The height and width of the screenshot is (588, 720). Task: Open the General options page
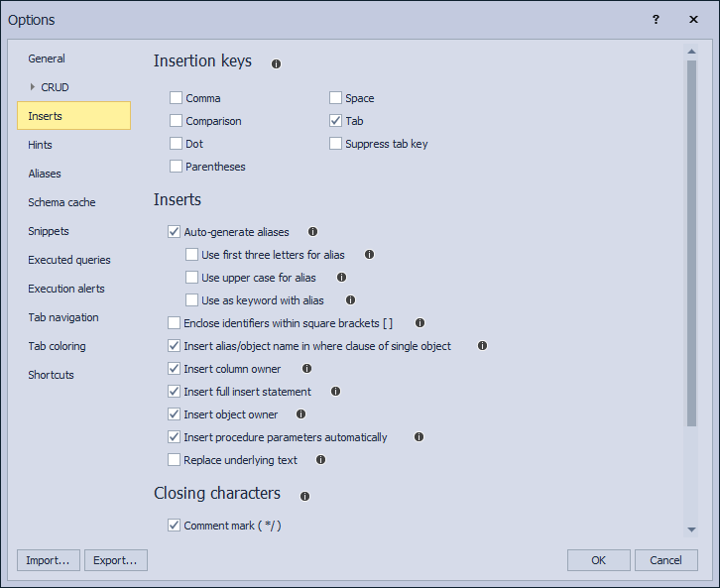[x=47, y=59]
